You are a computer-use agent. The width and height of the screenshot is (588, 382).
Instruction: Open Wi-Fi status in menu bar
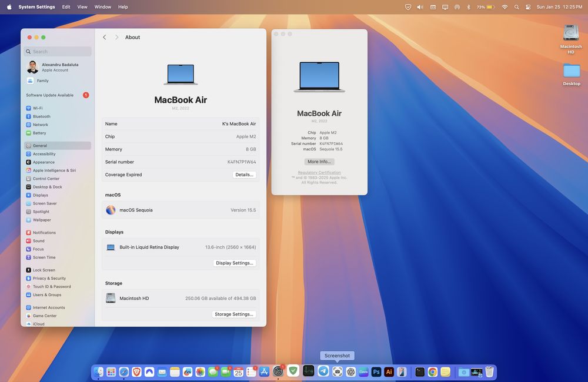point(505,6)
